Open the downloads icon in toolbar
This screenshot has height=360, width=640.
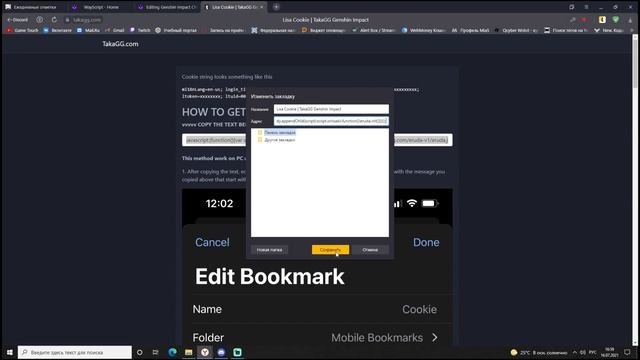pos(630,20)
